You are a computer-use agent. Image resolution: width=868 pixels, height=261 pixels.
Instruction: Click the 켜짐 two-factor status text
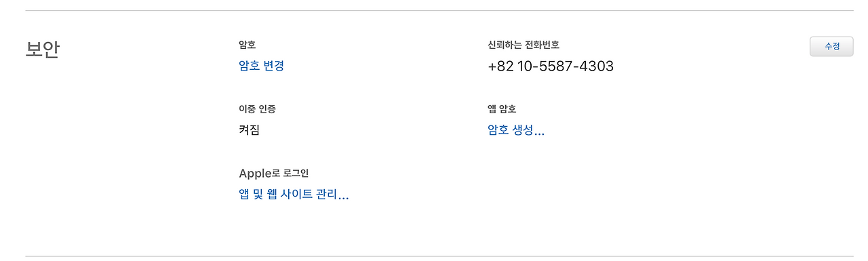[249, 130]
